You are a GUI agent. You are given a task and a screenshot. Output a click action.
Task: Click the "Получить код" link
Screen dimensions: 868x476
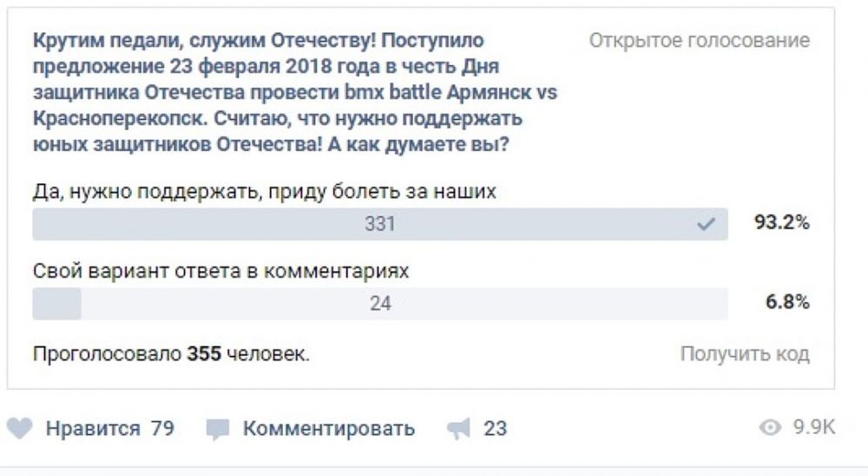point(745,354)
